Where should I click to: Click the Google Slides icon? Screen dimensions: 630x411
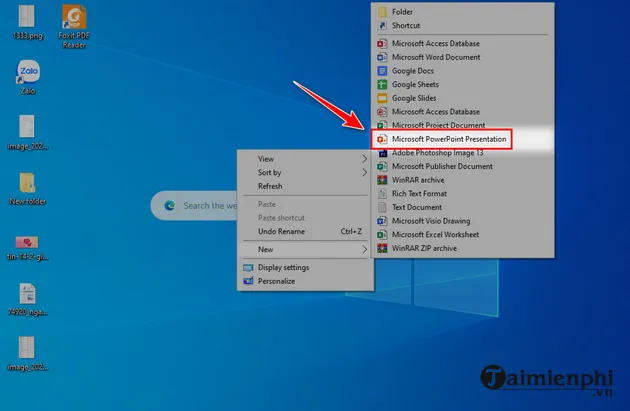click(x=382, y=98)
